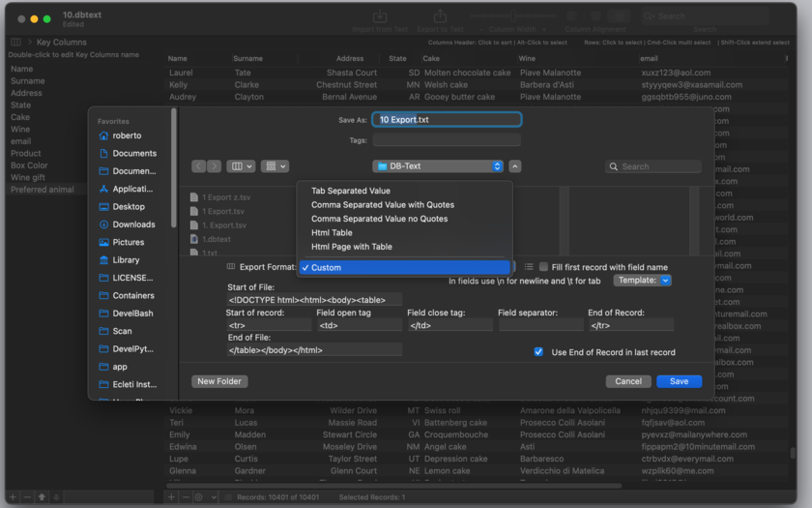Uncheck Use End of Record in last record

click(x=538, y=352)
